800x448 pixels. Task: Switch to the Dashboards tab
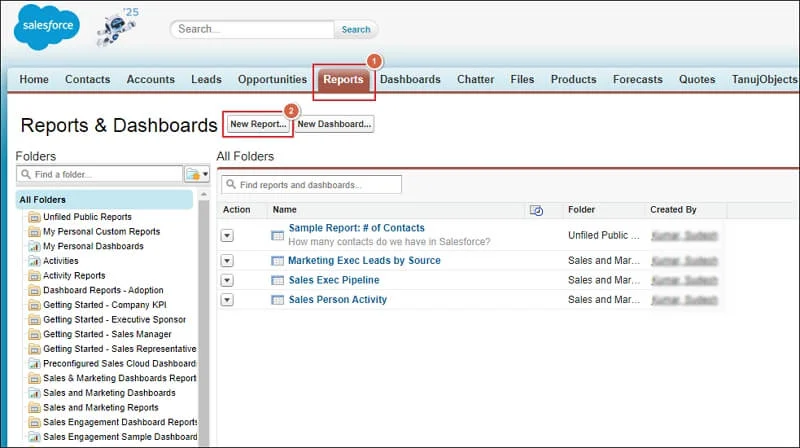(x=410, y=80)
